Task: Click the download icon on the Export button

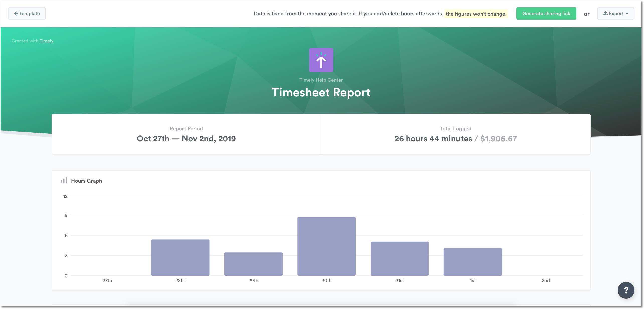Action: coord(605,13)
